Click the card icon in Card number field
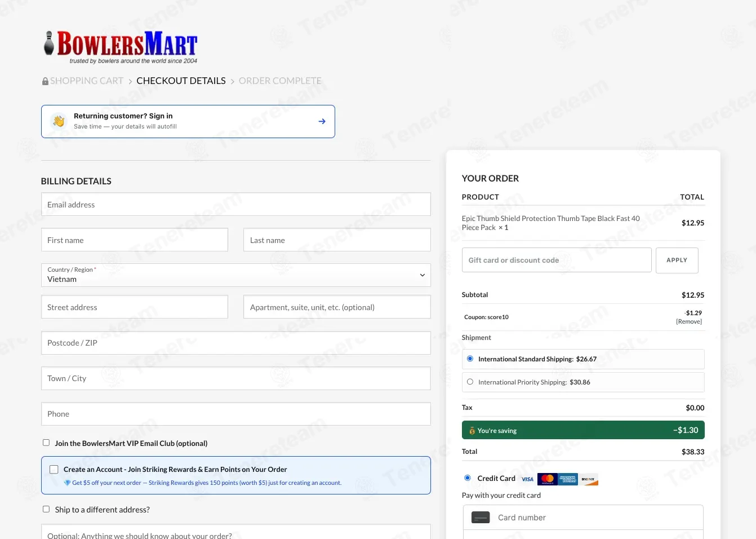Screen dimensions: 756x539 tap(481, 518)
